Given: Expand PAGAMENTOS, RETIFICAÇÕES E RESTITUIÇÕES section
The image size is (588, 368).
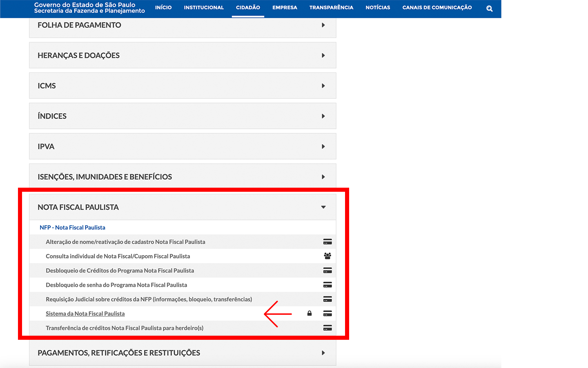Looking at the screenshot, I should 183,353.
